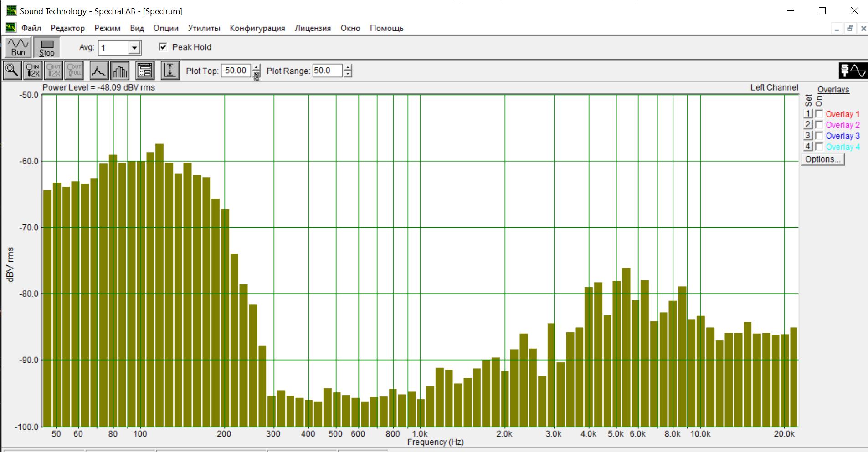868x452 pixels.
Task: Click the Frequency (Hz) axis label
Action: click(435, 442)
